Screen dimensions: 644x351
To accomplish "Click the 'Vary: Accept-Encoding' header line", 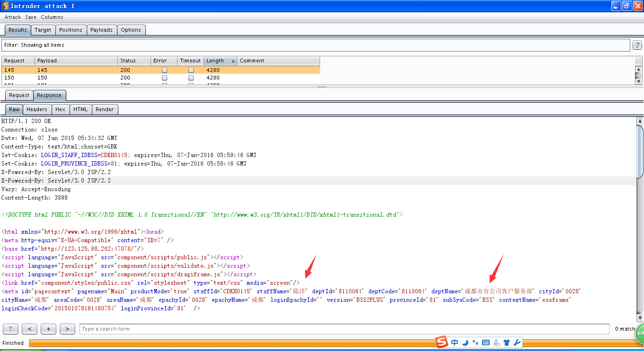I will click(x=36, y=189).
